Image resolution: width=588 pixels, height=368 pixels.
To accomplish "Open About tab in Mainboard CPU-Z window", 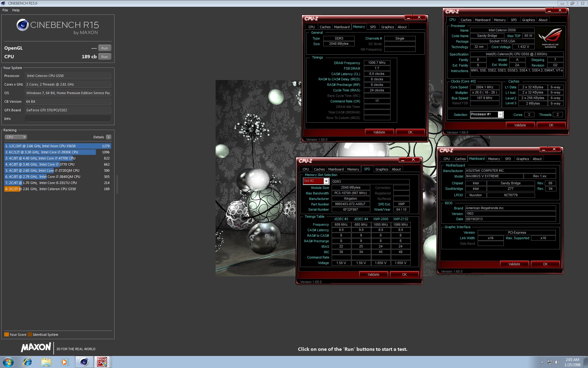I will tap(537, 159).
